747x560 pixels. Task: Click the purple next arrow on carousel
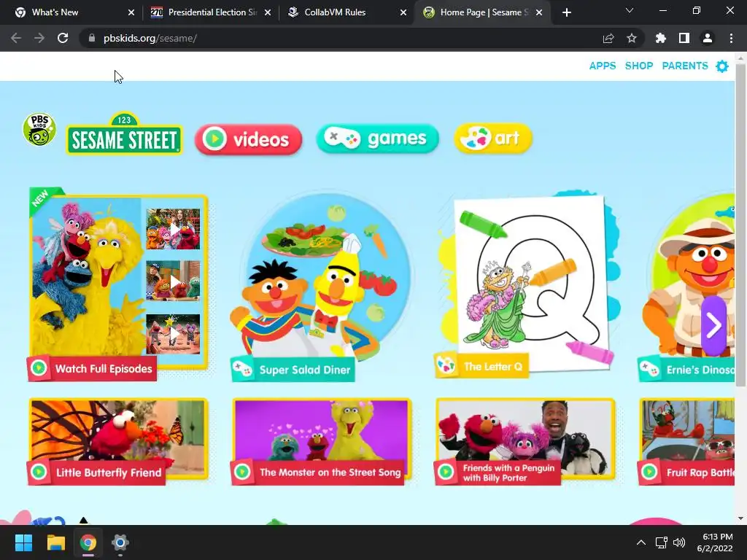tap(713, 325)
